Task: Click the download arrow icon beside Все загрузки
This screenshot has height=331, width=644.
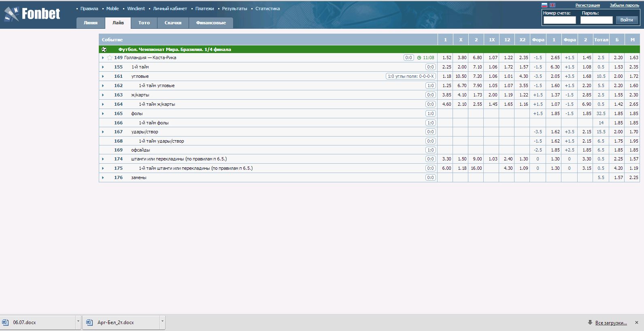Action: pyautogui.click(x=590, y=322)
